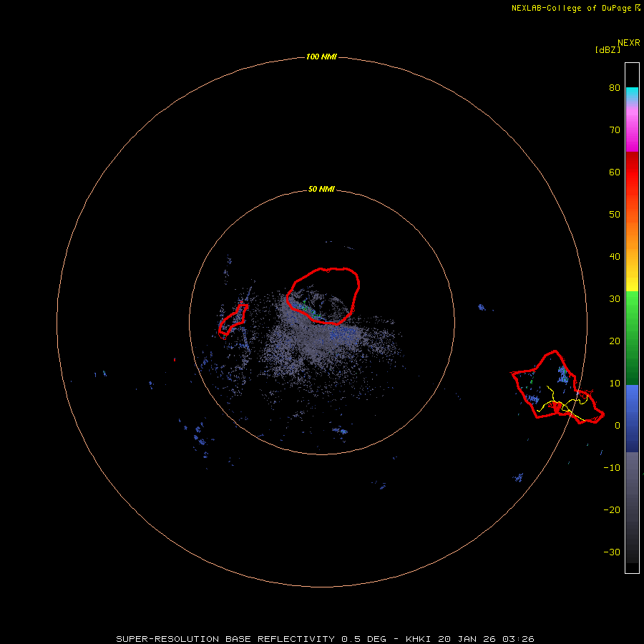The height and width of the screenshot is (644, 644).
Task: Click the 10 value on the dBZ scale
Action: click(615, 384)
